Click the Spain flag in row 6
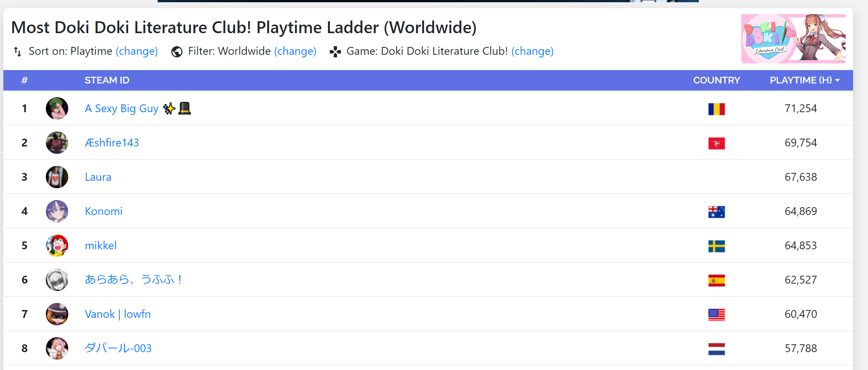868x370 pixels. click(x=716, y=280)
